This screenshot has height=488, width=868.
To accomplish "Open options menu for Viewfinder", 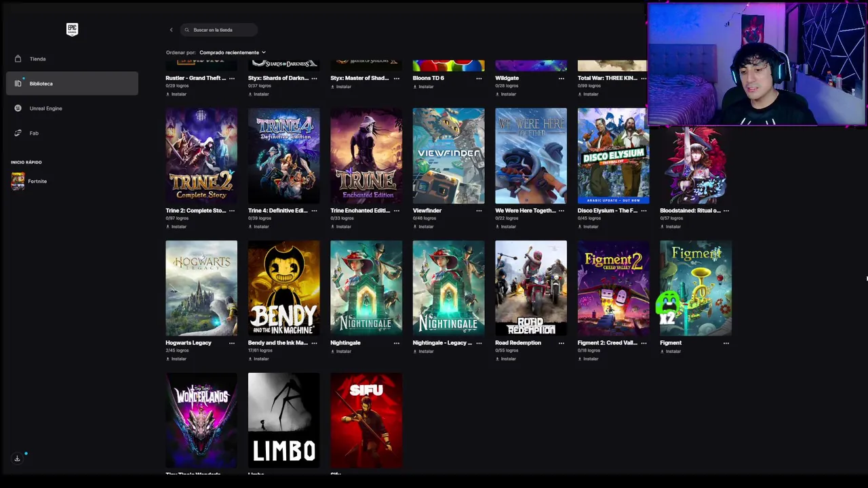I will [x=479, y=210].
